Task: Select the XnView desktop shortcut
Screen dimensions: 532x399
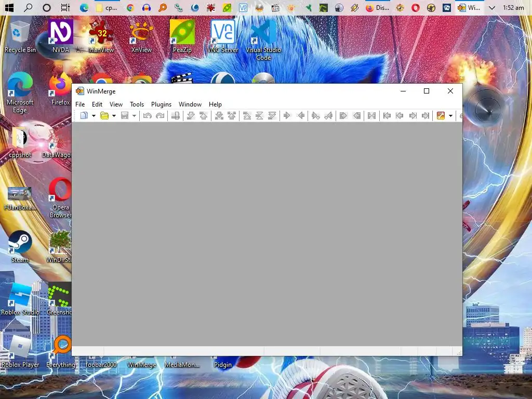Action: (x=141, y=37)
